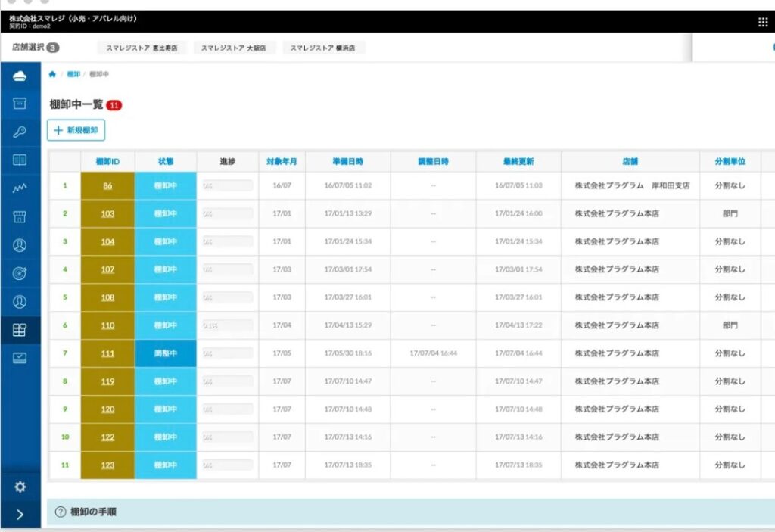Expand the sidebar with the bottom chevron arrow

[20, 515]
